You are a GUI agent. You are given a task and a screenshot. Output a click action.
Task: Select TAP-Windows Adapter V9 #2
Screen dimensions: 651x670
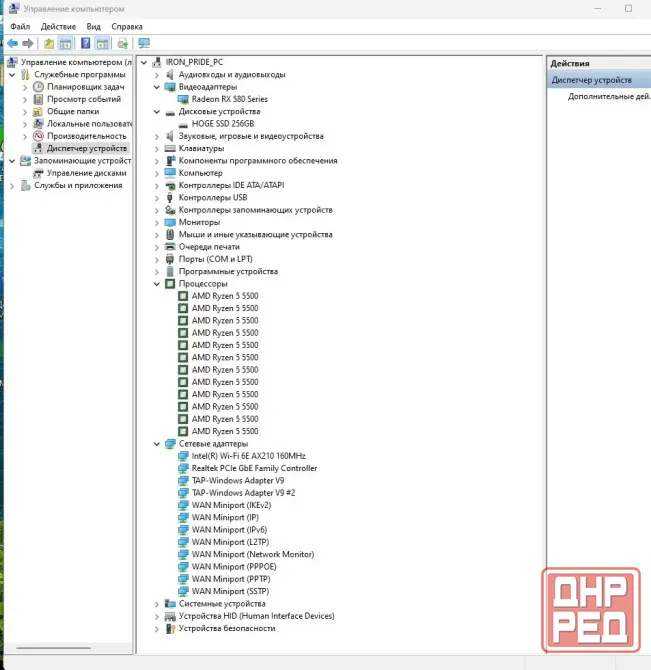243,493
